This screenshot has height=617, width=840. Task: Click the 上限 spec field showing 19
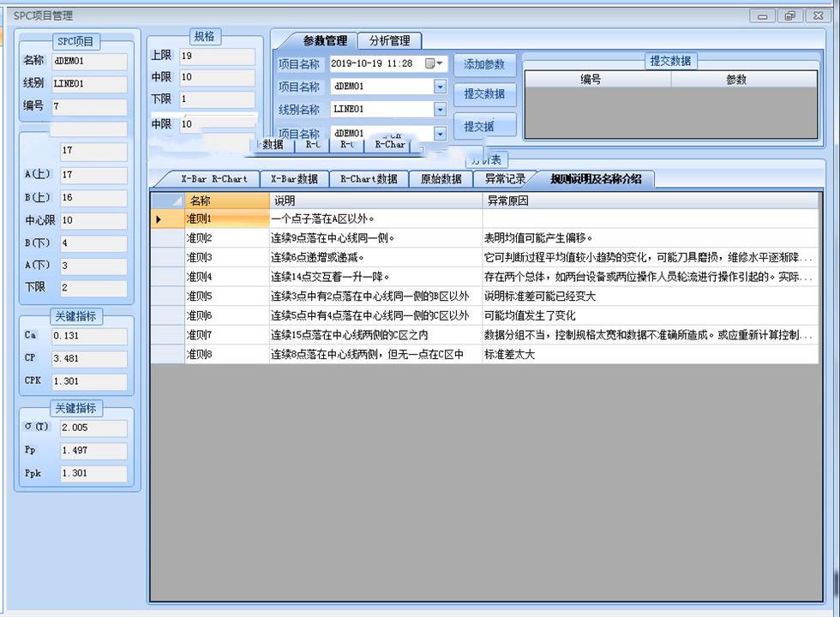point(216,57)
